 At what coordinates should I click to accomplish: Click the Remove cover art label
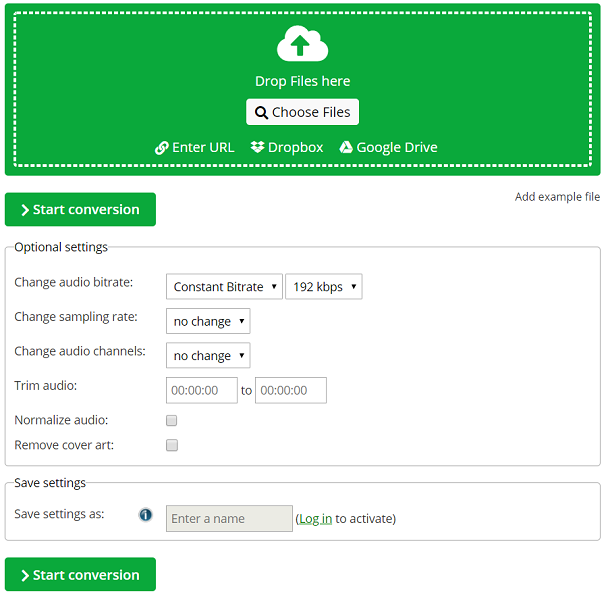[x=64, y=445]
